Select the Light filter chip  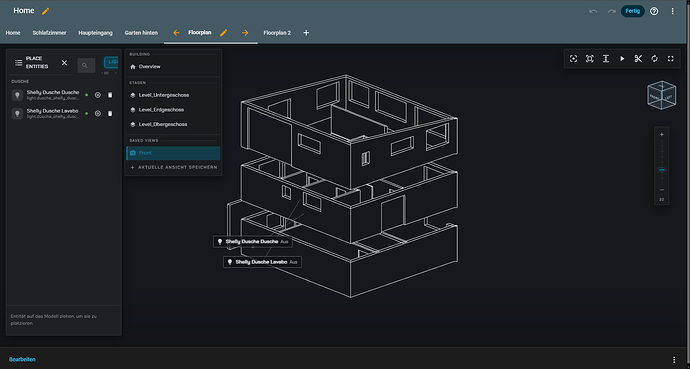(111, 62)
